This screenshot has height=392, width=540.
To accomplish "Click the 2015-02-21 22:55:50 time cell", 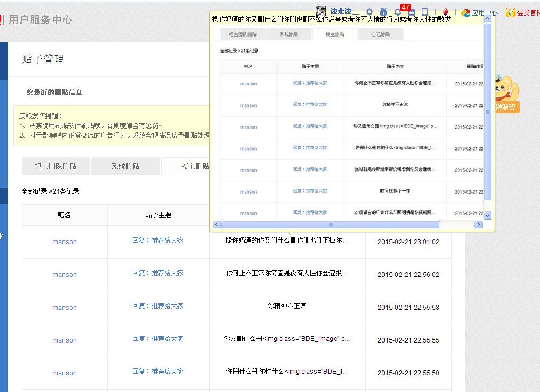I will (x=408, y=373).
